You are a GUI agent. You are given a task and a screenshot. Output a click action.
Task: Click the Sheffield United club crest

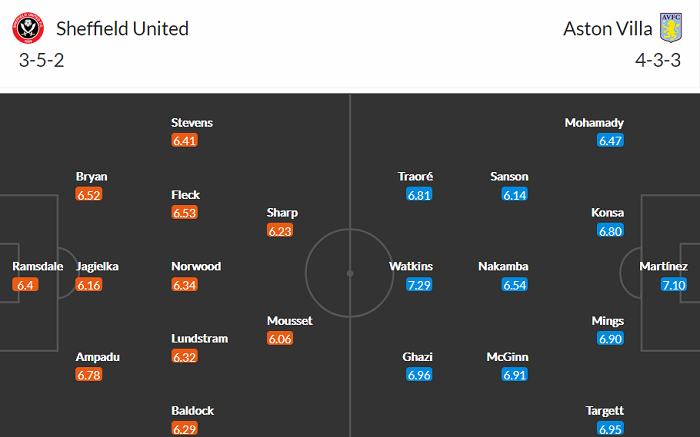click(27, 29)
